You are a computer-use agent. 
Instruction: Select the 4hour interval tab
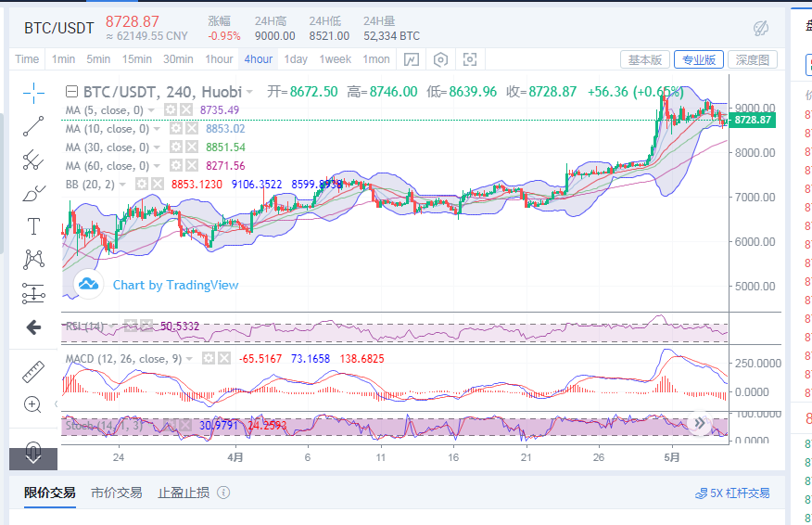tap(259, 59)
